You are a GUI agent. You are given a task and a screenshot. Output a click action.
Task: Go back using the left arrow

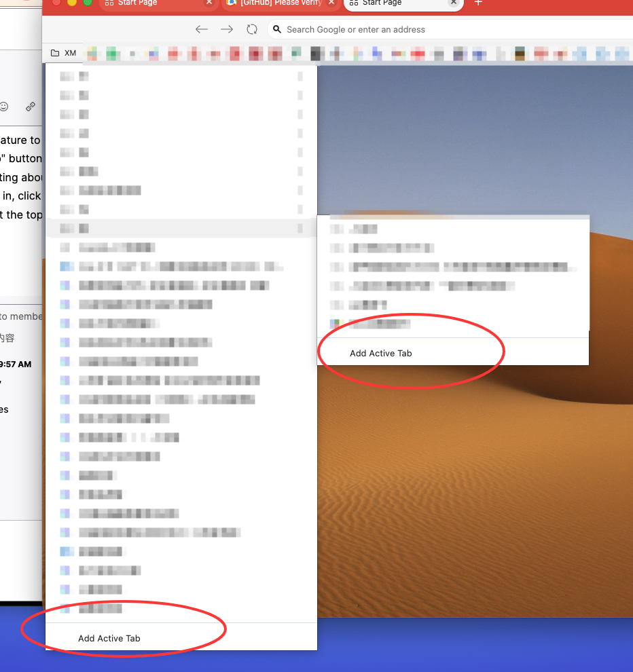(x=201, y=29)
